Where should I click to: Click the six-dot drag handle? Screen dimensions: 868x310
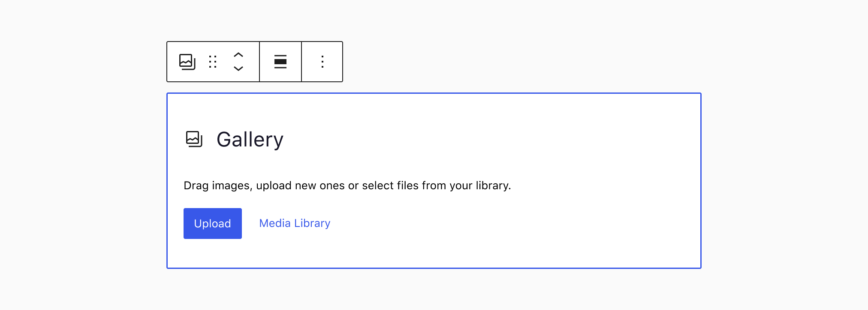[213, 62]
